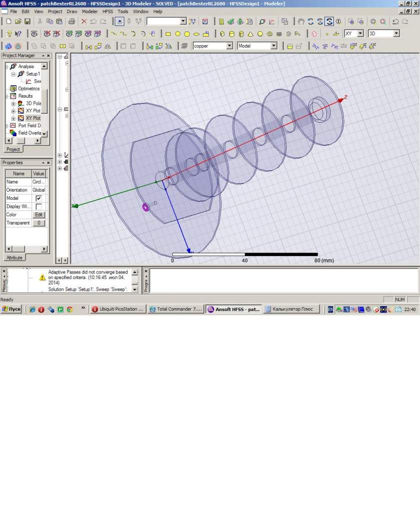The width and height of the screenshot is (420, 513).
Task: Click the Zoom in magnifier icon
Action: click(x=351, y=22)
